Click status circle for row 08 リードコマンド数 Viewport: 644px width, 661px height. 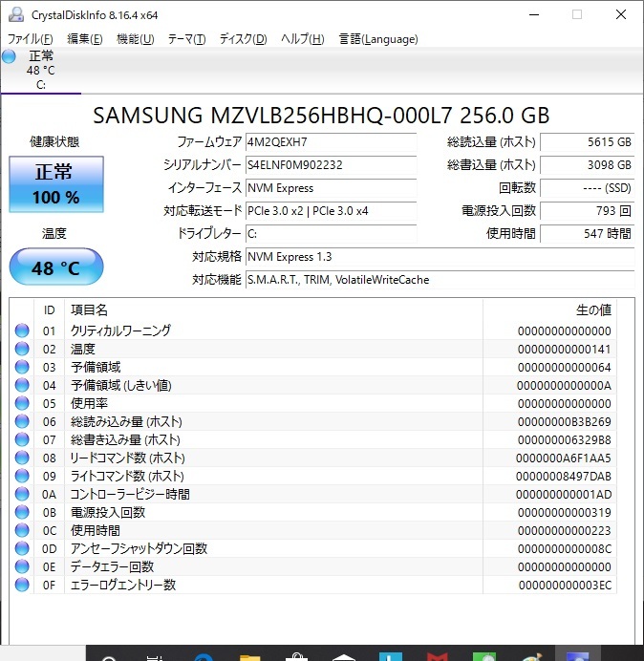click(x=22, y=458)
